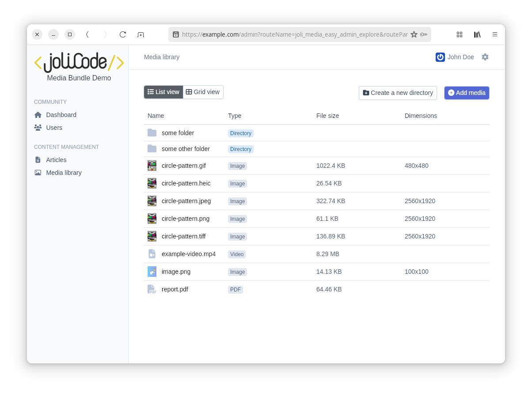Bookmark page with the star icon

click(x=414, y=34)
